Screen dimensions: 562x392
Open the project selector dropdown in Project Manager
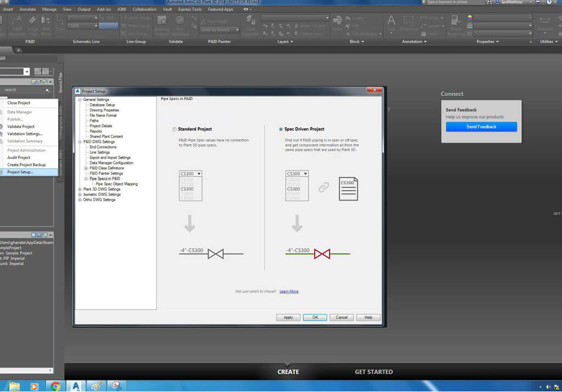[26, 72]
